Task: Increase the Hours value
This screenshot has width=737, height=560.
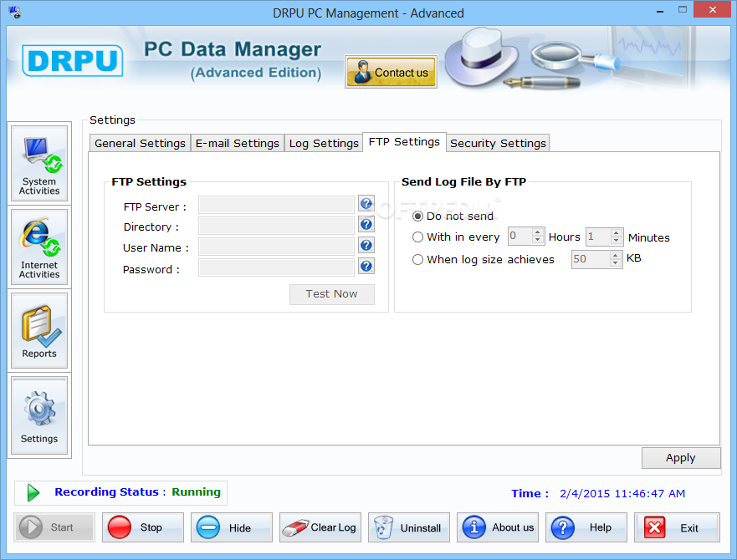Action: (538, 232)
